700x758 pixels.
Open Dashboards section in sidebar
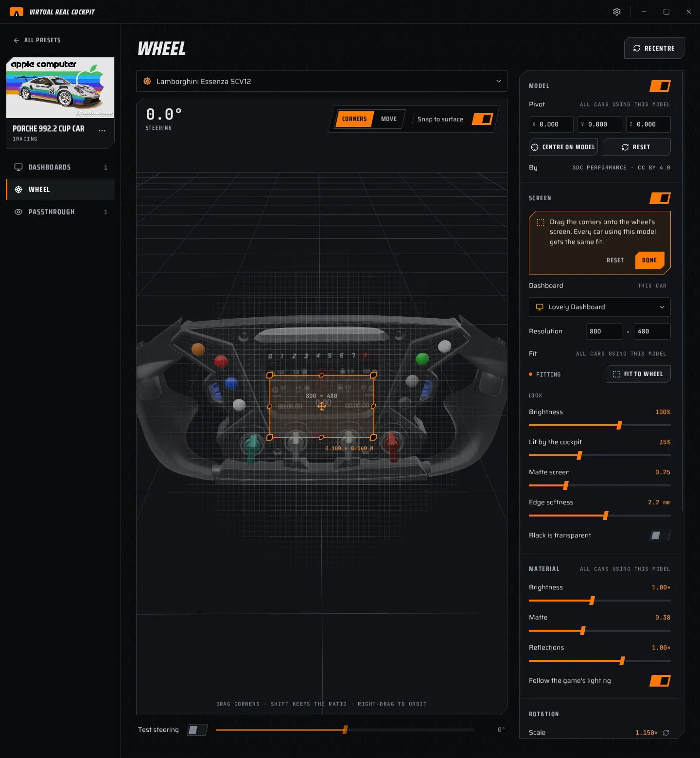[60, 167]
